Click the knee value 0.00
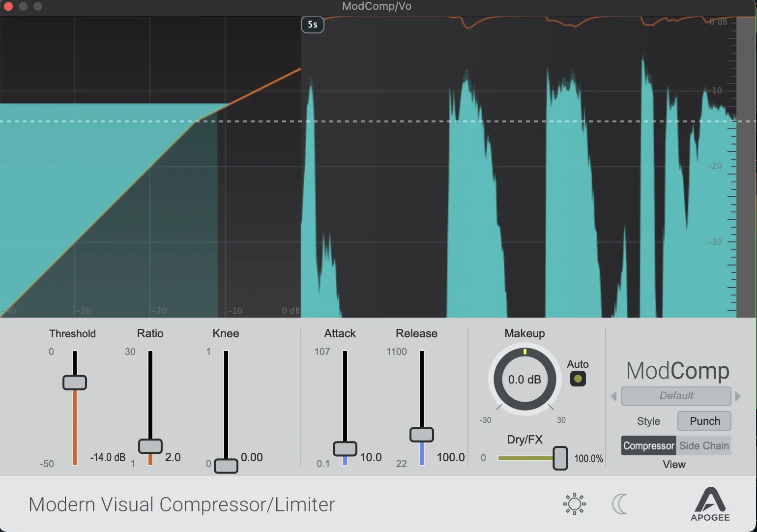This screenshot has width=757, height=532. (252, 457)
